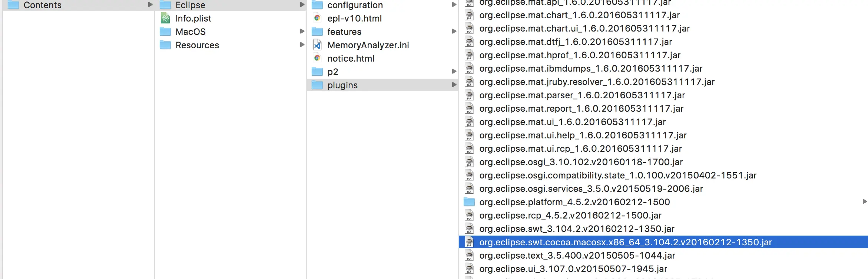Click the jar icon of org.eclipse.mat.jruby.resolver

tap(469, 82)
